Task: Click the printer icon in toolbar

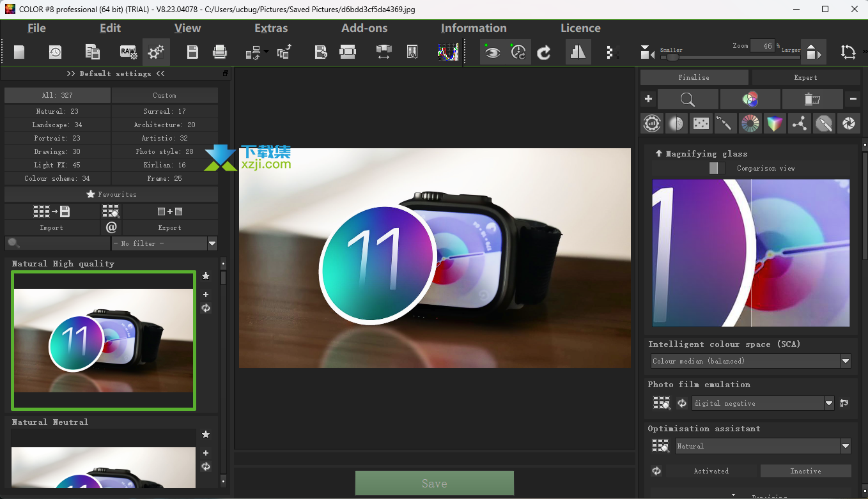Action: point(220,52)
